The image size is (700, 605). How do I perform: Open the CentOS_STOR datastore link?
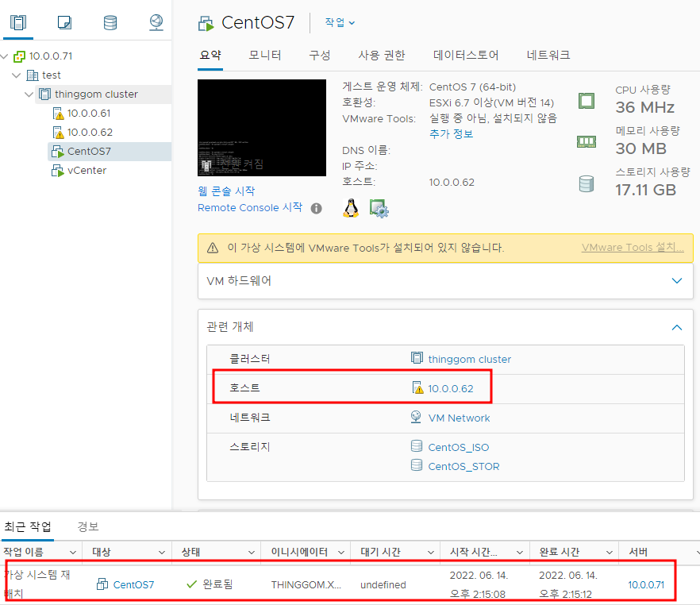(463, 467)
